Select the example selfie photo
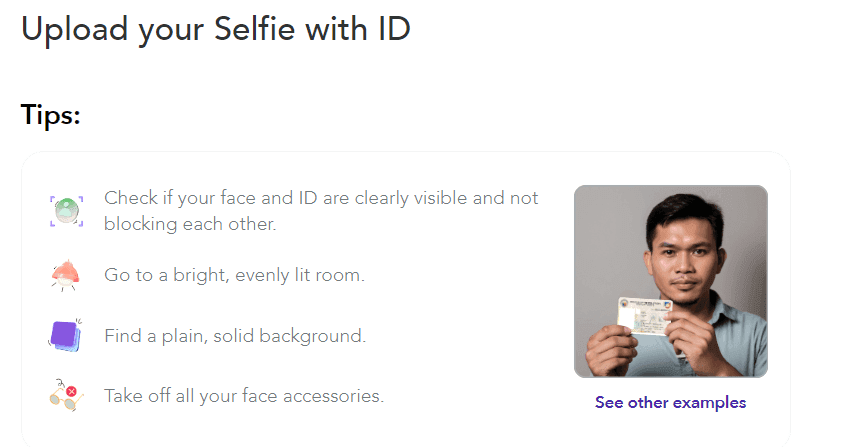Screen dimensions: 845x447 point(671,281)
